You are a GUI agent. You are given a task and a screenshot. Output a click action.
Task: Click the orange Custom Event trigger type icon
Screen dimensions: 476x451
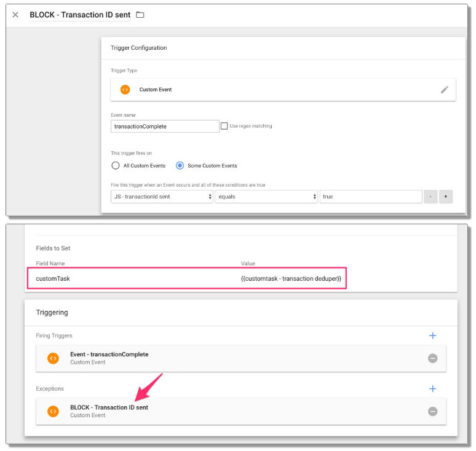tap(125, 90)
